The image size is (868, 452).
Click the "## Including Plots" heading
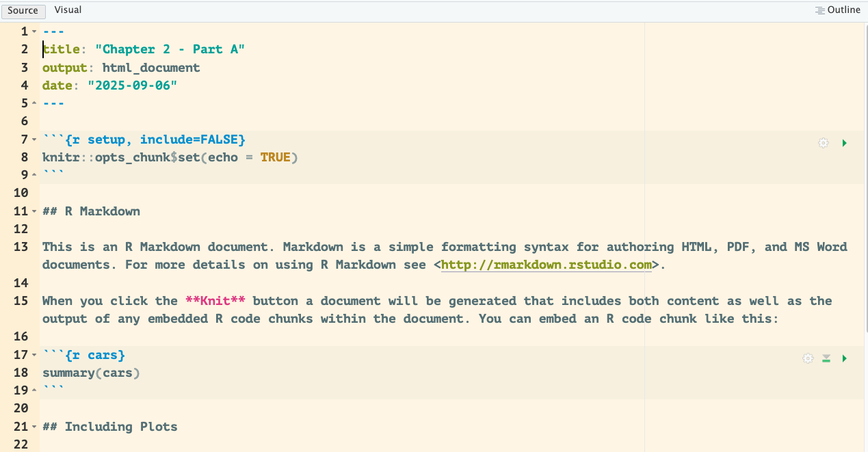tap(109, 427)
